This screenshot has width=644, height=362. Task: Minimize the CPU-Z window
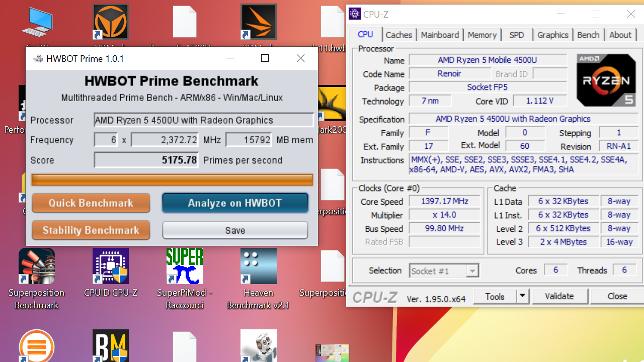[x=559, y=14]
